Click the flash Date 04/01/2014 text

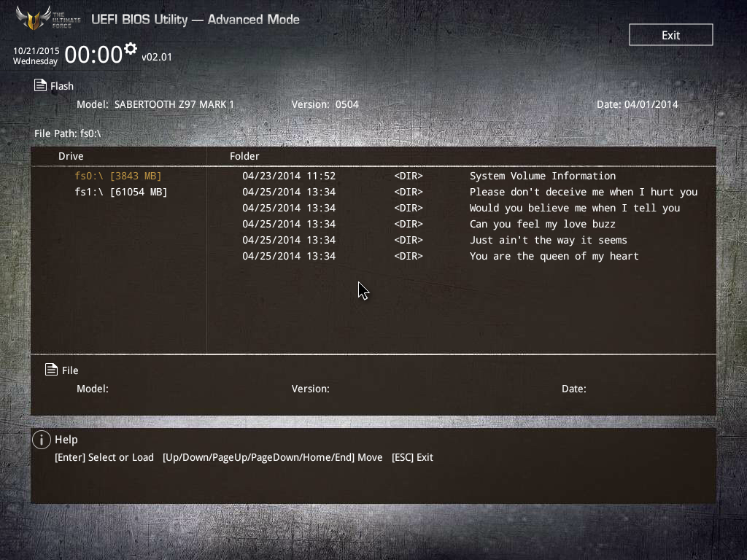click(638, 104)
